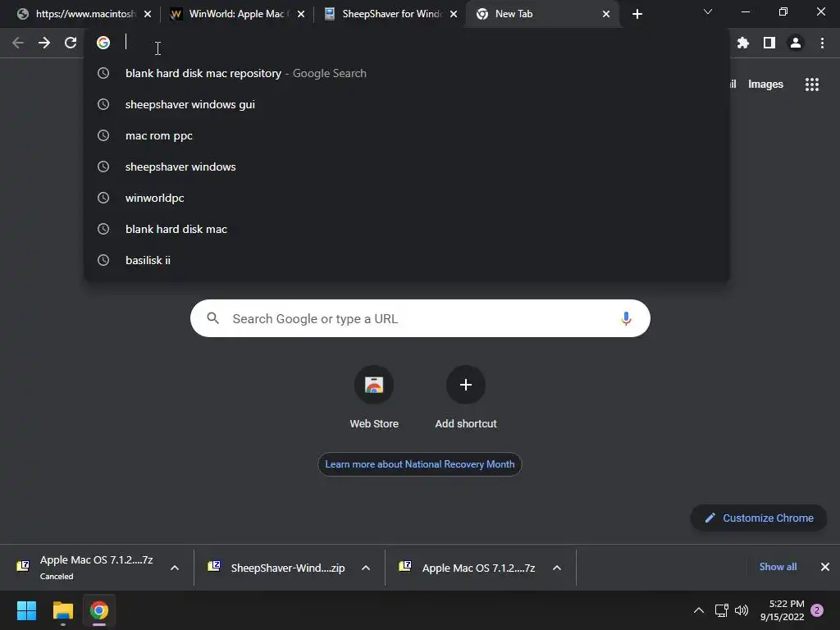Go forward using the forward arrow
Image resolution: width=840 pixels, height=630 pixels.
(x=44, y=43)
